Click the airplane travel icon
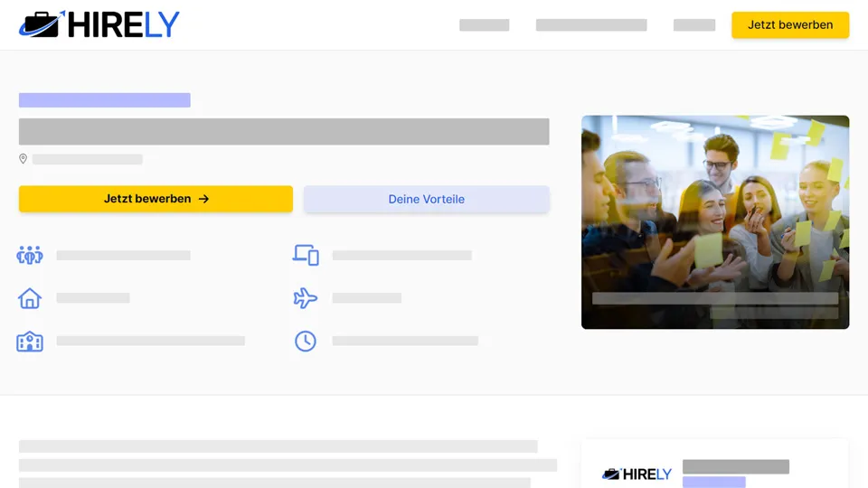 coord(306,298)
